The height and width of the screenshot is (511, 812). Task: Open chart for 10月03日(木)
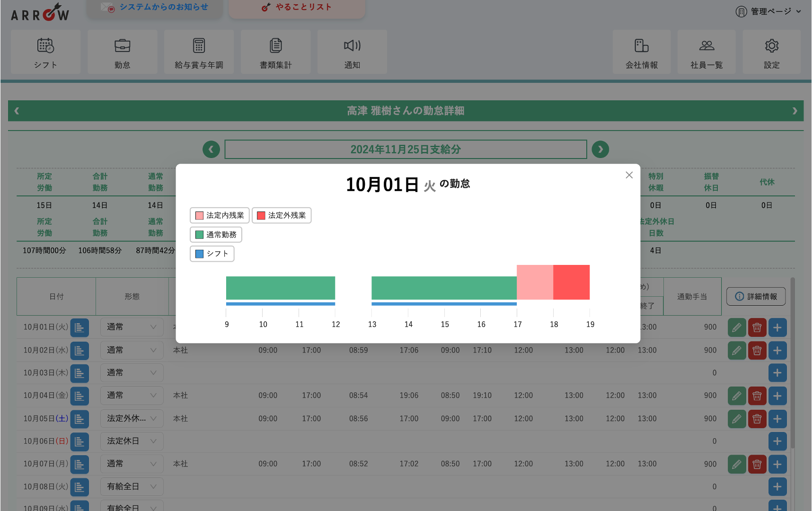[79, 373]
